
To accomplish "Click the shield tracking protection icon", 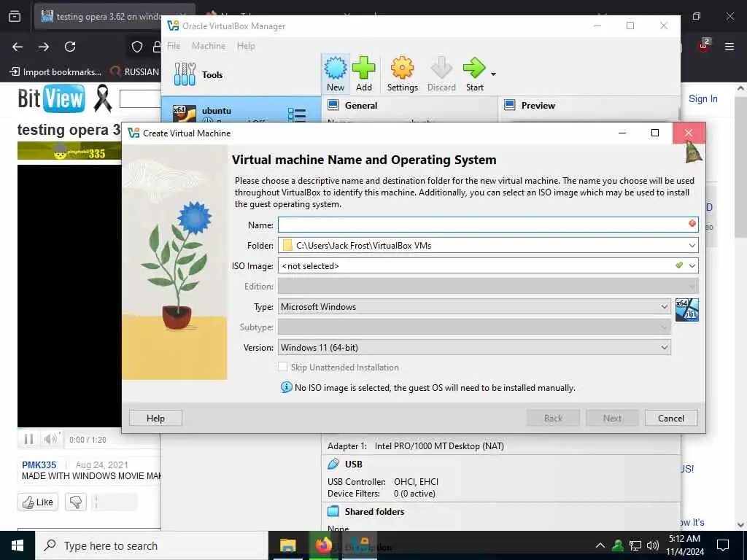I will tap(137, 47).
